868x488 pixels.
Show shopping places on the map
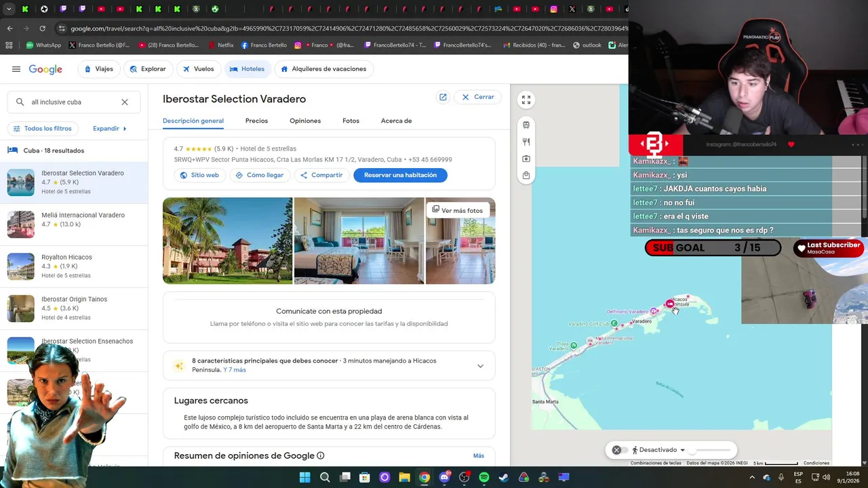tap(526, 176)
